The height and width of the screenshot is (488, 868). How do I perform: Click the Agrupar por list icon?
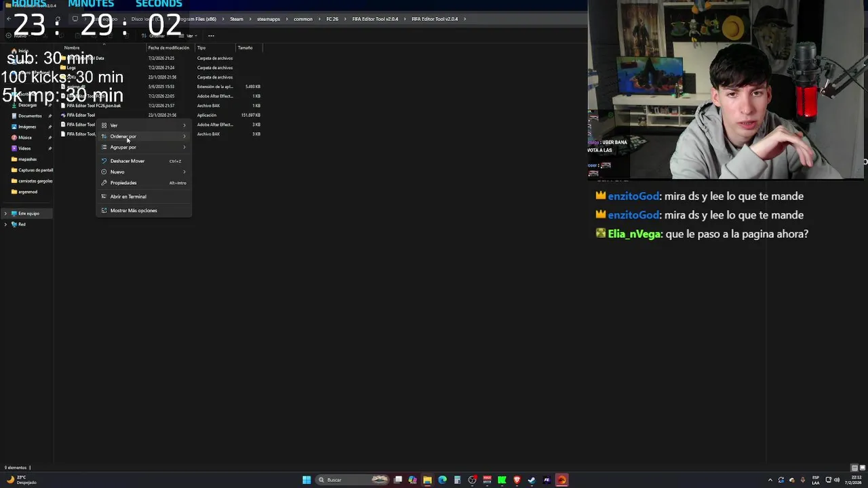[x=104, y=147]
